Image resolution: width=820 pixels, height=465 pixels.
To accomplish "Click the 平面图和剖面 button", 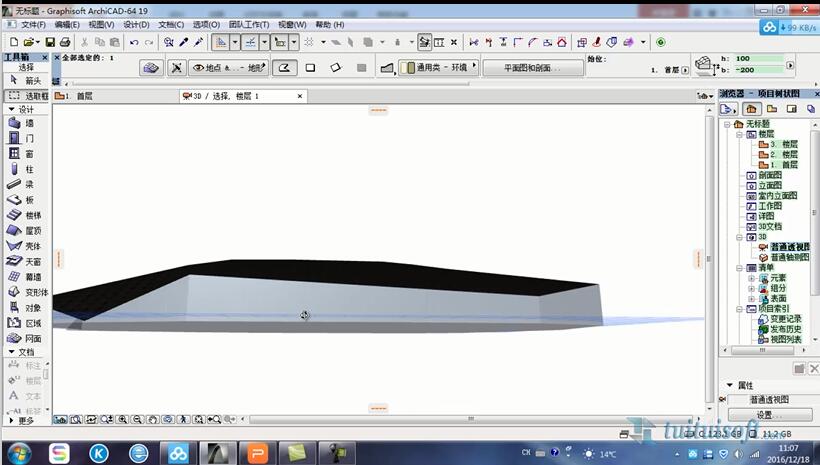I will click(533, 68).
